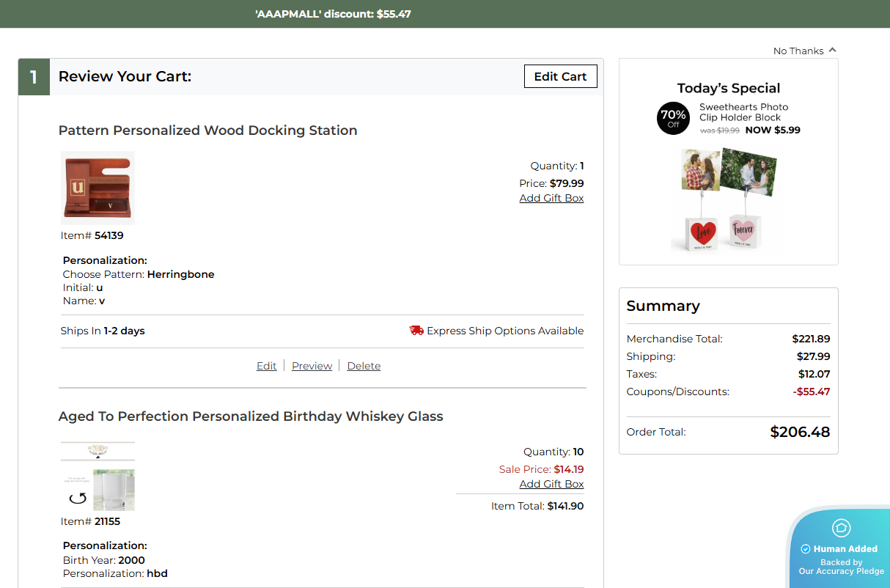The image size is (890, 588).
Task: Open the Aged To Perfection Whiskey Glass title
Action: 251,416
